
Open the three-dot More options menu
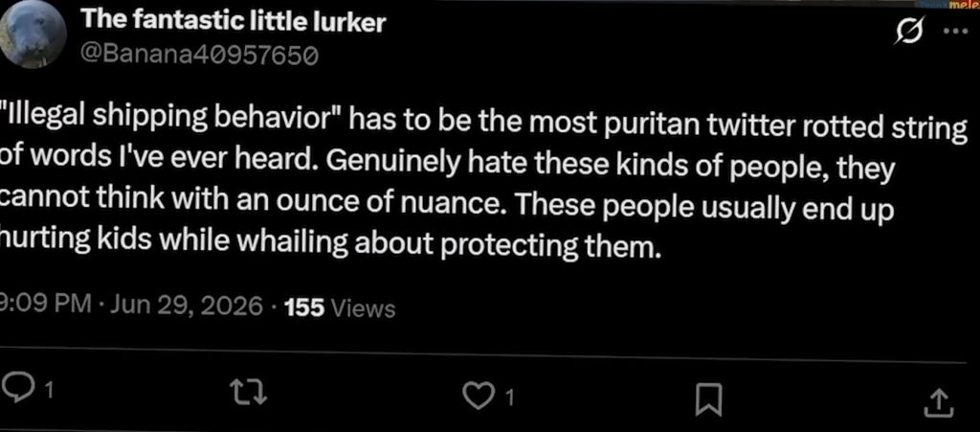point(955,32)
